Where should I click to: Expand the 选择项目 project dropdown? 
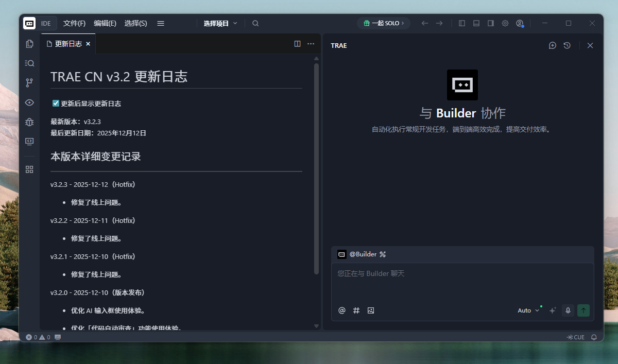point(220,23)
